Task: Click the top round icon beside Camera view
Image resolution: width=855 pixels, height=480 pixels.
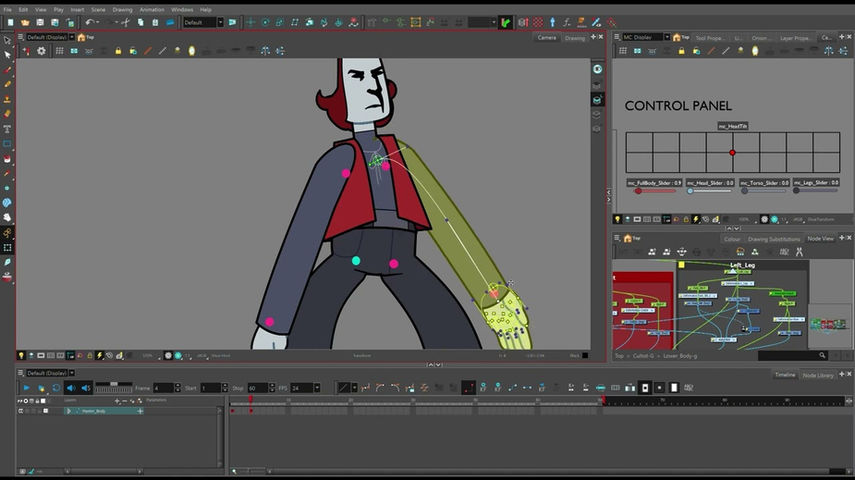Action: click(597, 69)
